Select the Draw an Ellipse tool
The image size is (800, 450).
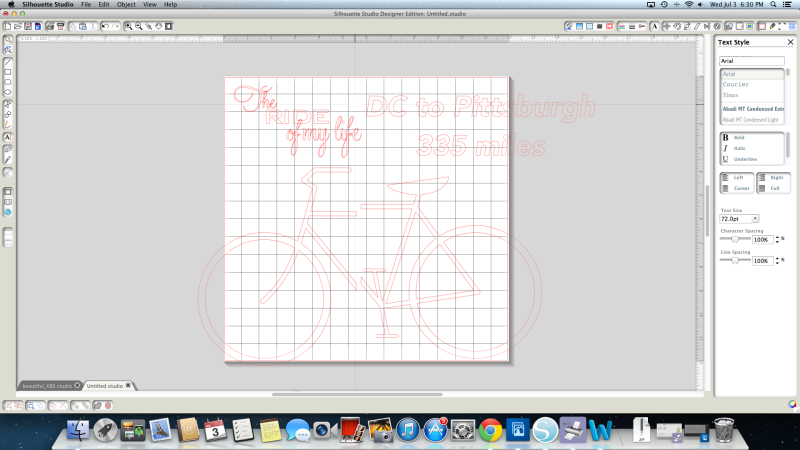click(x=8, y=92)
